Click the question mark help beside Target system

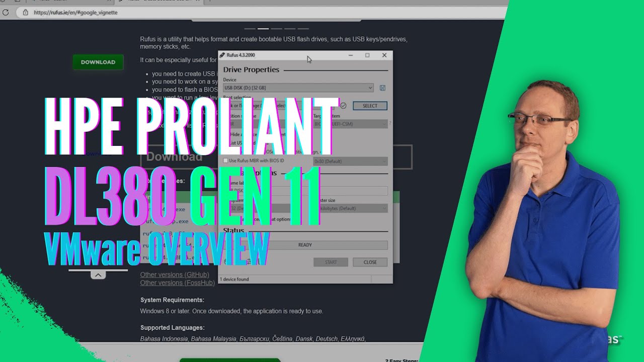point(390,123)
